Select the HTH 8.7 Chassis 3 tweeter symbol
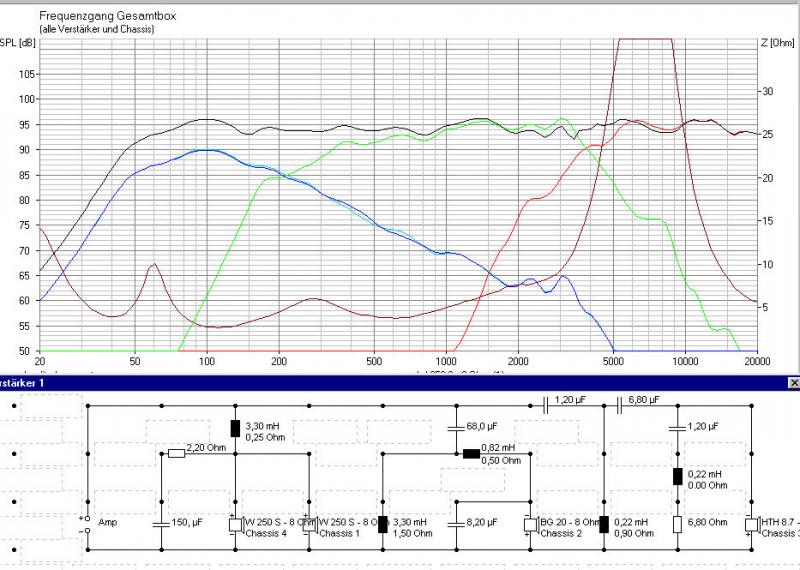 click(752, 525)
